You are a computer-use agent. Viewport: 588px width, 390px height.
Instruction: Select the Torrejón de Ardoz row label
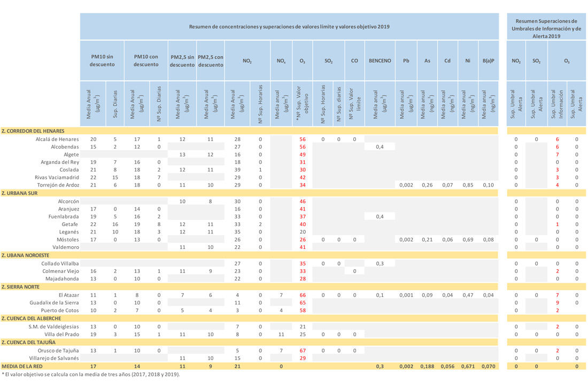coord(57,185)
